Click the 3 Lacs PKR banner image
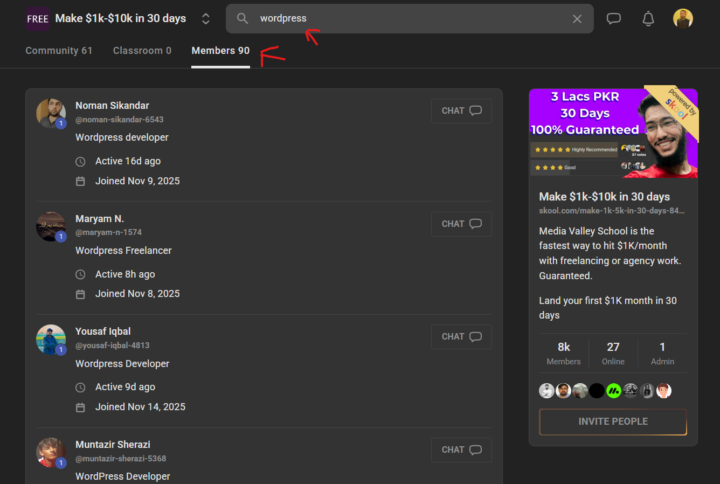The width and height of the screenshot is (720, 484). 612,133
